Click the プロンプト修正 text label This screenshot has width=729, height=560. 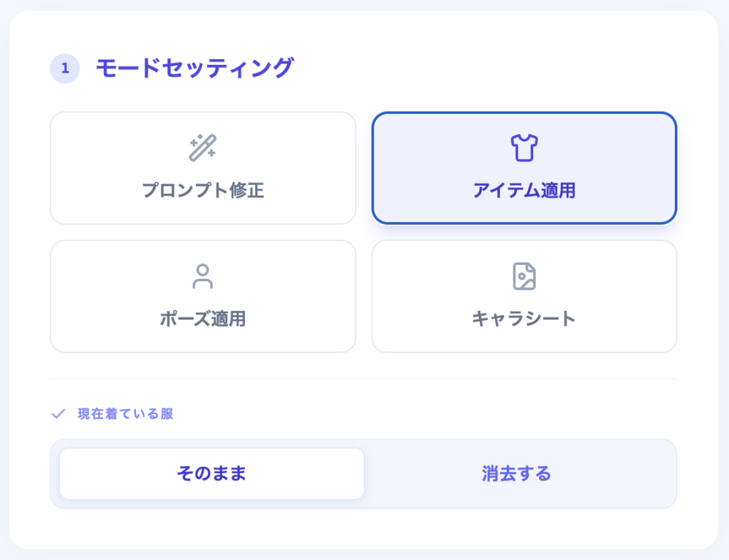(x=202, y=191)
